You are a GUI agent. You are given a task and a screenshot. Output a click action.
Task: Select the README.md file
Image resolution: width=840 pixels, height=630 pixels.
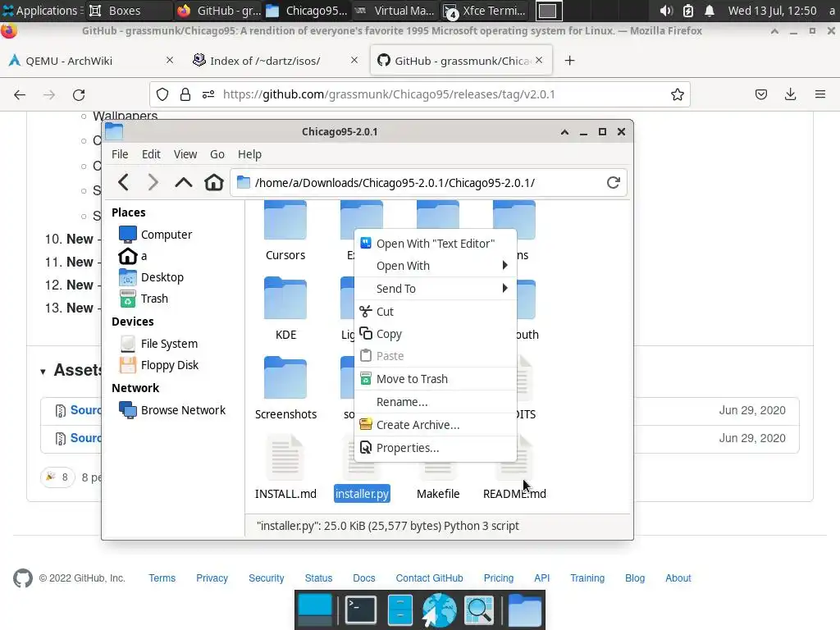coord(514,493)
